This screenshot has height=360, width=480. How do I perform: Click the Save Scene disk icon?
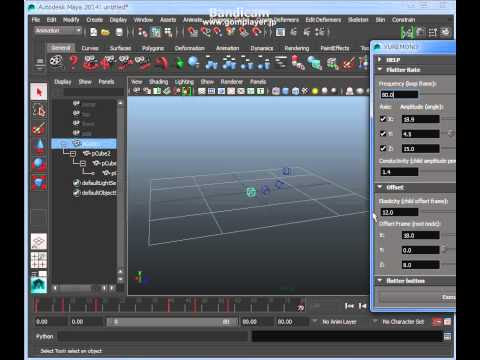pos(119,32)
